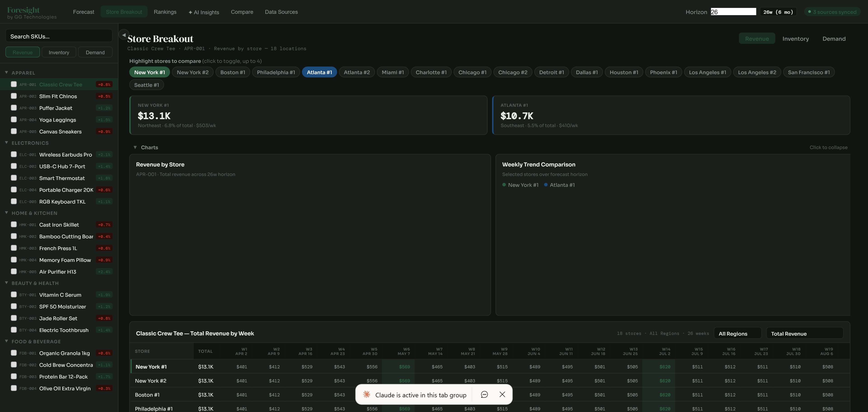Click the New York #1 legend dot

[x=504, y=185]
